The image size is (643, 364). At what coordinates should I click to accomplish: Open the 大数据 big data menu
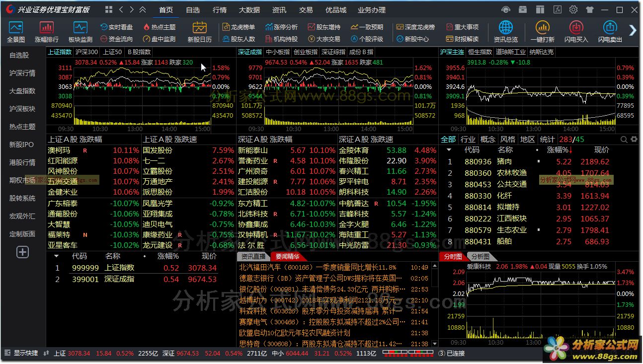point(249,10)
